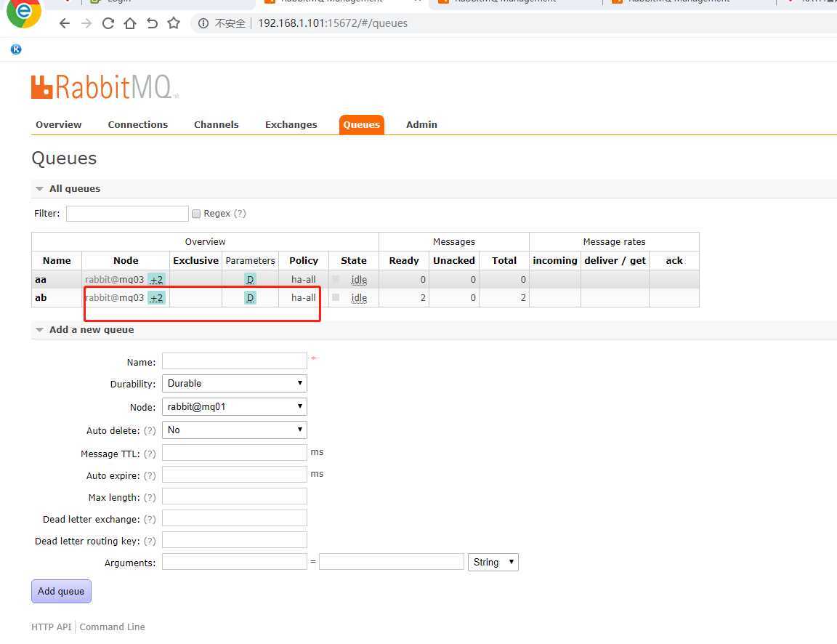Open queue ab details

point(41,297)
